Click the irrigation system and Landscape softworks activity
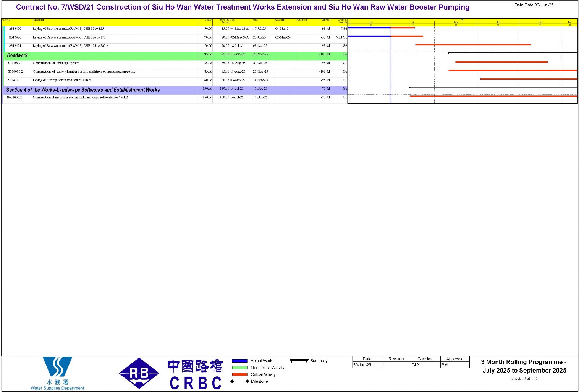 [80, 97]
